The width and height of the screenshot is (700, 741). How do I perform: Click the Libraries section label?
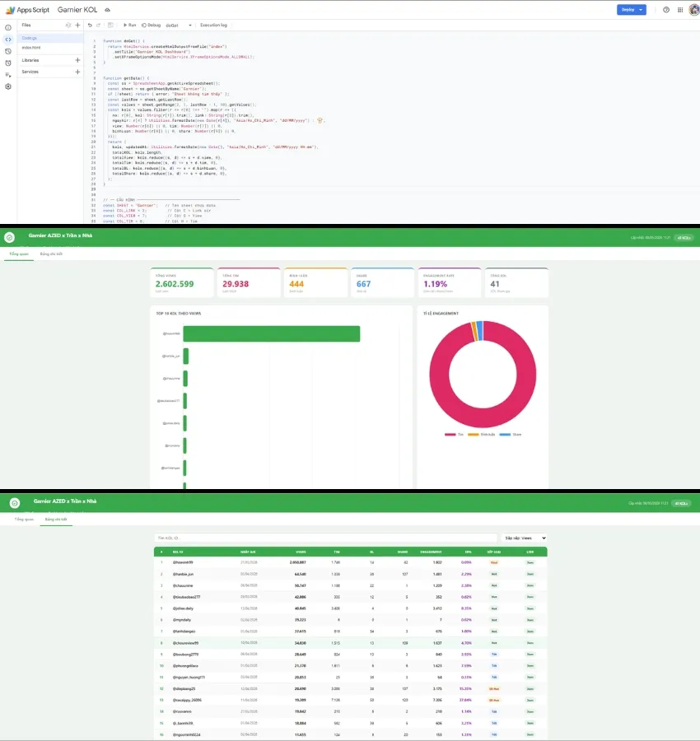pos(30,60)
